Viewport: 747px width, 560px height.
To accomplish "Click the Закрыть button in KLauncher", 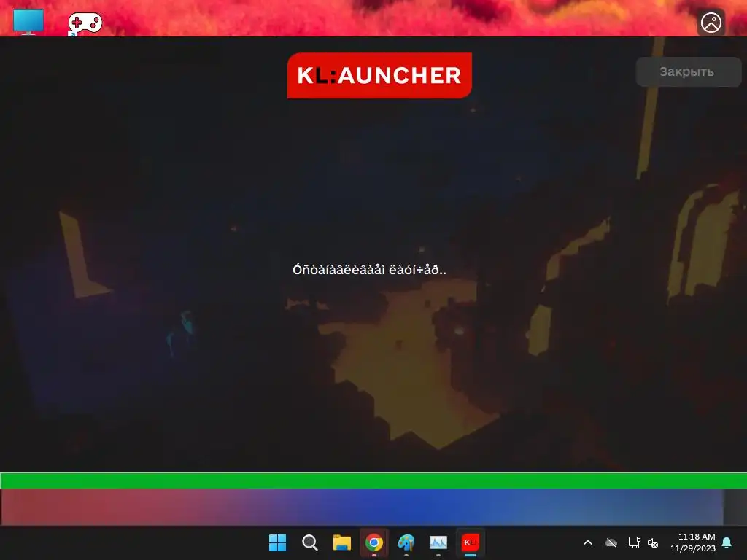I will point(689,72).
